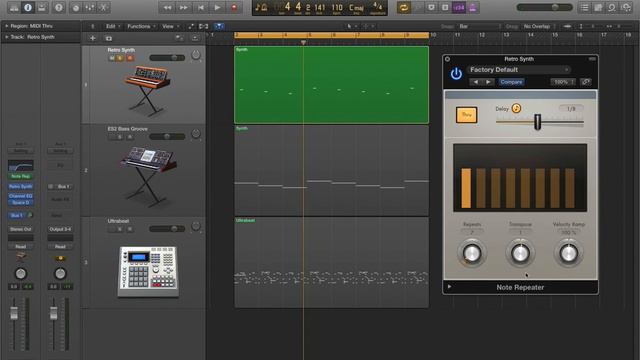Open Factory Default preset dropdown
The width and height of the screenshot is (640, 360).
(x=519, y=70)
